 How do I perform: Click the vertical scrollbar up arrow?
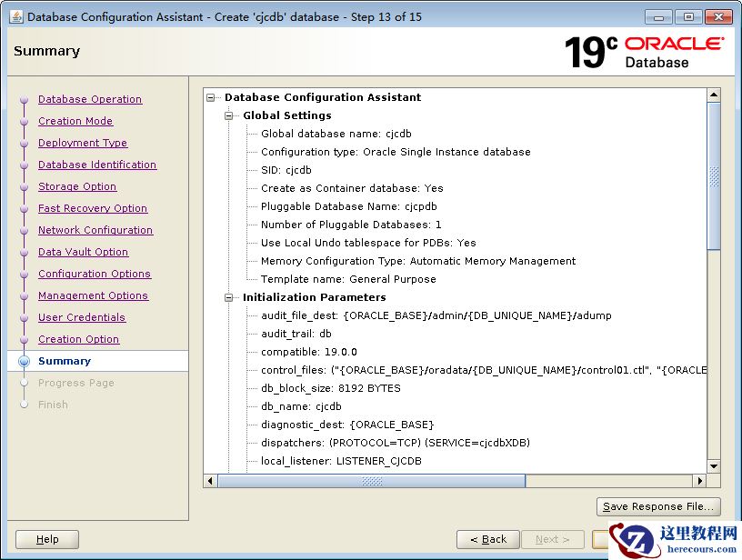pyautogui.click(x=714, y=95)
